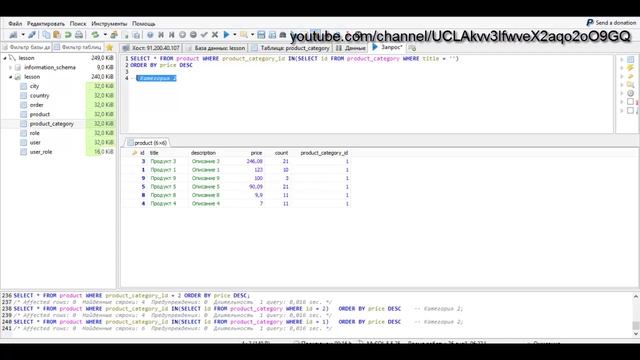Switch to the База данных: lesson tab
Viewport: 640px width, 360px height.
pos(215,48)
